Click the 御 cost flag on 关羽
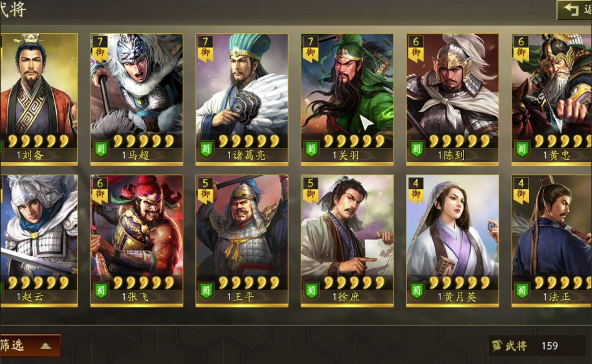This screenshot has width=592, height=364. click(x=311, y=49)
